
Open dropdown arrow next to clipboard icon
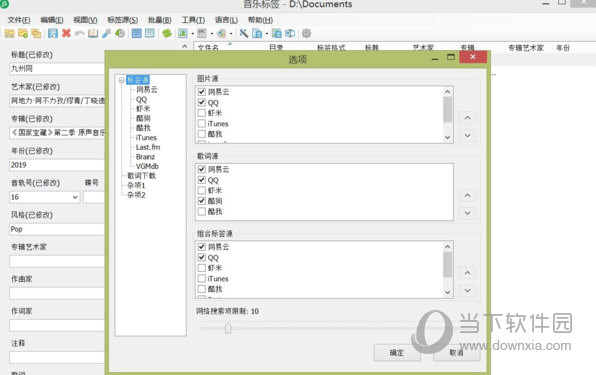267,34
